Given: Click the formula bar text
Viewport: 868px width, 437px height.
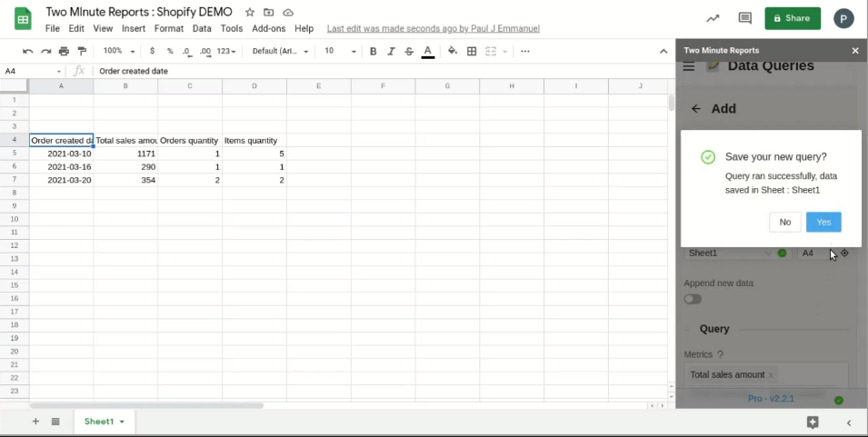Looking at the screenshot, I should (x=134, y=71).
